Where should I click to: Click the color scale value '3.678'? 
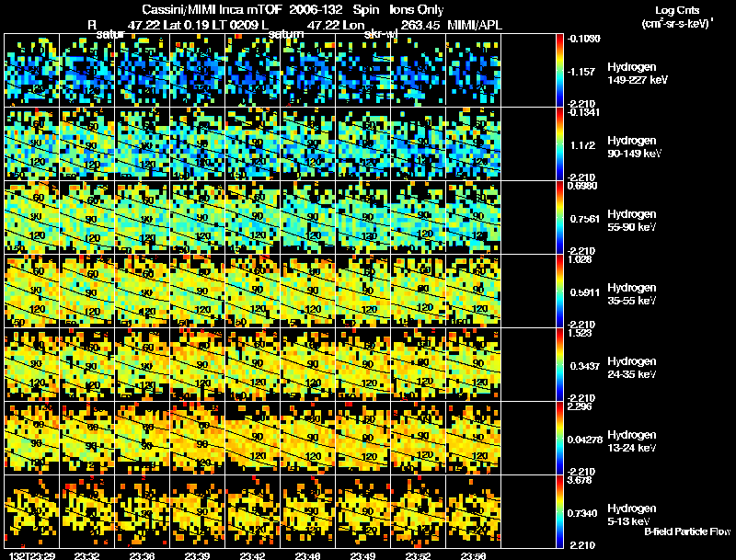click(x=580, y=480)
